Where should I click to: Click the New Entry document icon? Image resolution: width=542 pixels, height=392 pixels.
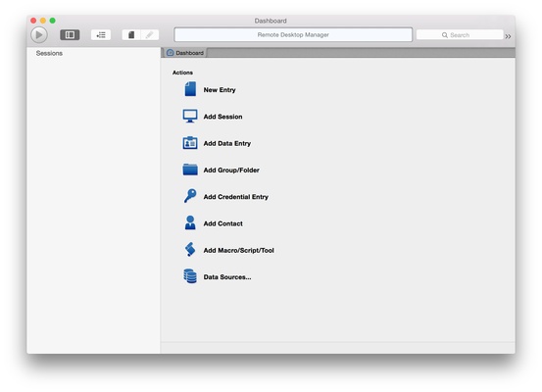(x=190, y=89)
